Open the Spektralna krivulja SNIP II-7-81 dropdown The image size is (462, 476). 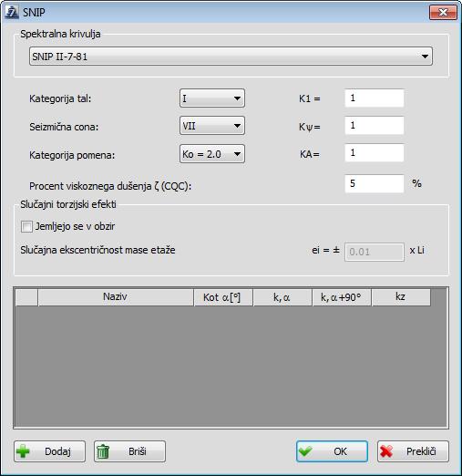[x=231, y=57]
